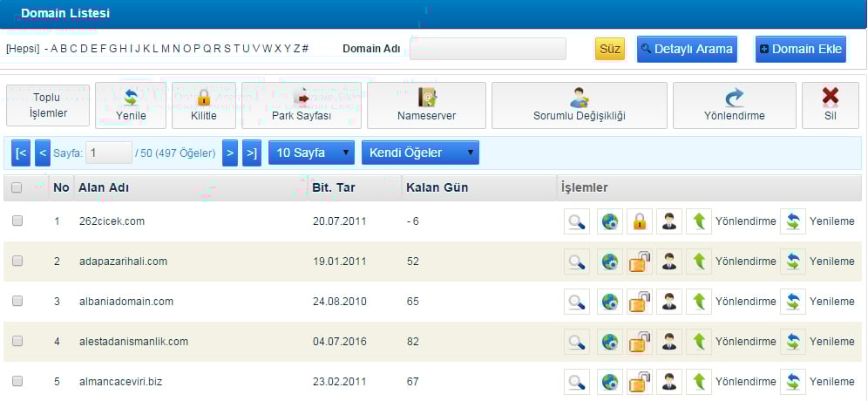Click globe icon in adapazarihali.com row
This screenshot has width=868, height=401.
[x=610, y=262]
